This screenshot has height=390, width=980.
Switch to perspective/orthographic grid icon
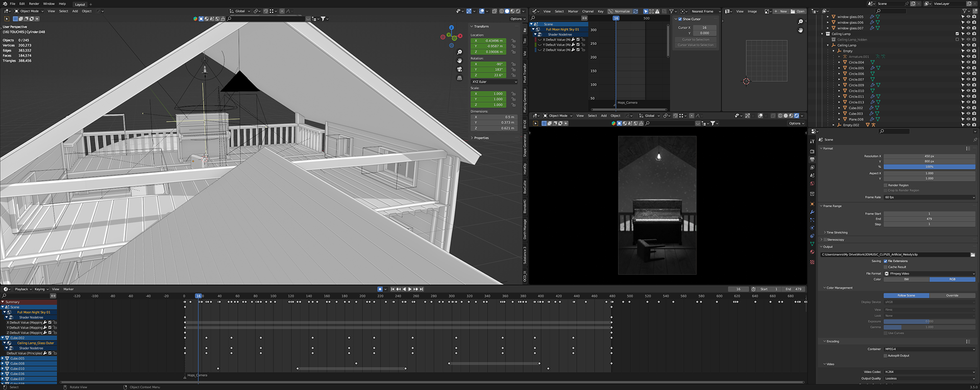coord(459,78)
